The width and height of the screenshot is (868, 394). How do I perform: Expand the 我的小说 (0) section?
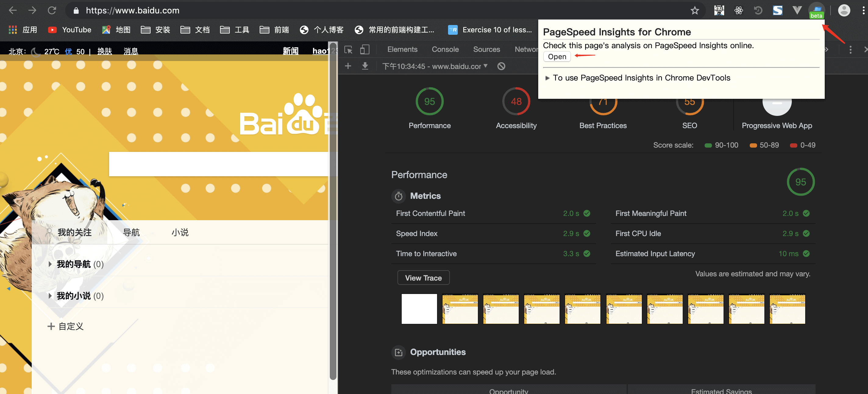76,295
